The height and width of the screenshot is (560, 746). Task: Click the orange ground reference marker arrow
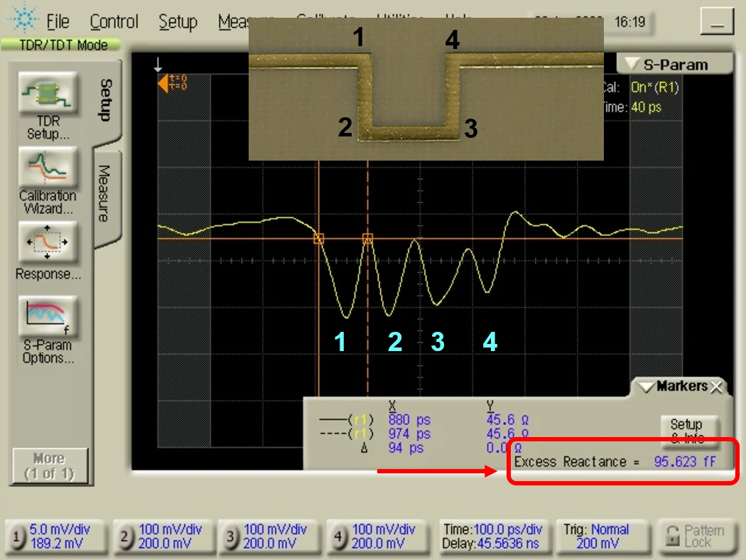coord(163,83)
